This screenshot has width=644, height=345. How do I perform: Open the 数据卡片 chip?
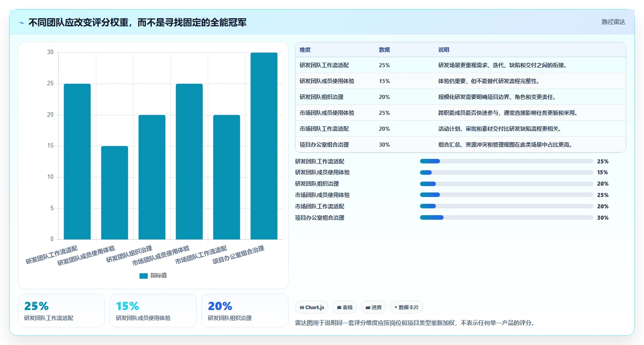(x=406, y=307)
